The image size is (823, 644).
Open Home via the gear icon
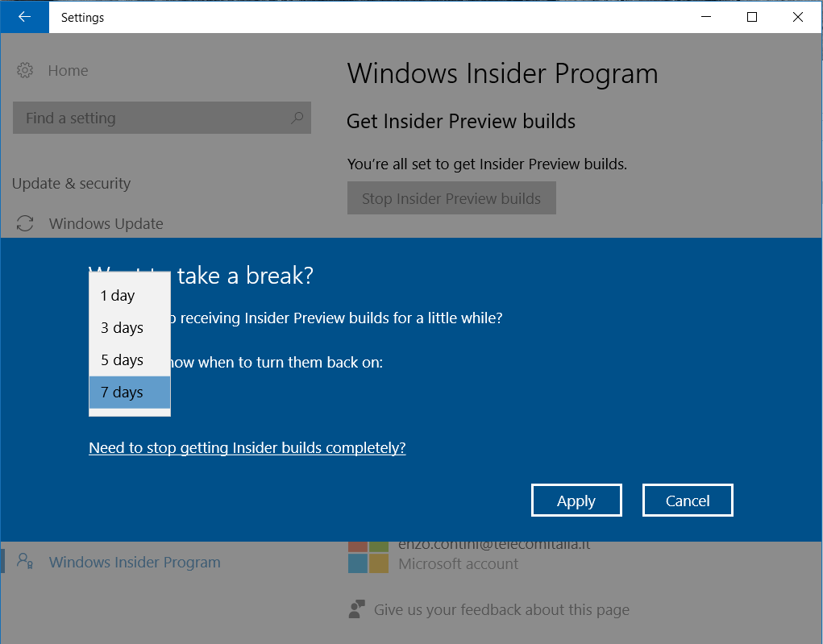point(25,71)
